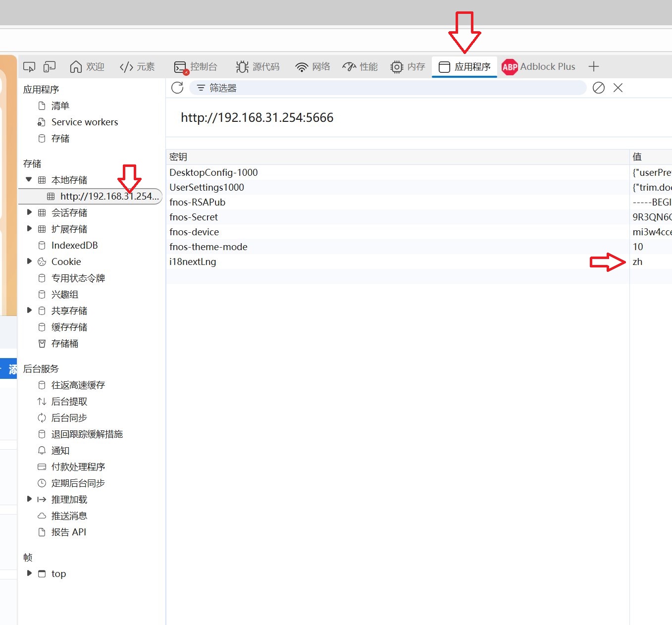Switch to the Sources (源代码) tab

[x=258, y=67]
